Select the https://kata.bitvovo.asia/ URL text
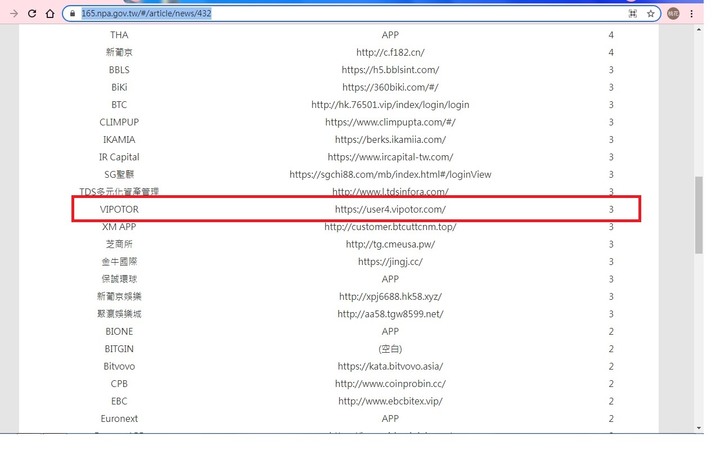 [390, 366]
